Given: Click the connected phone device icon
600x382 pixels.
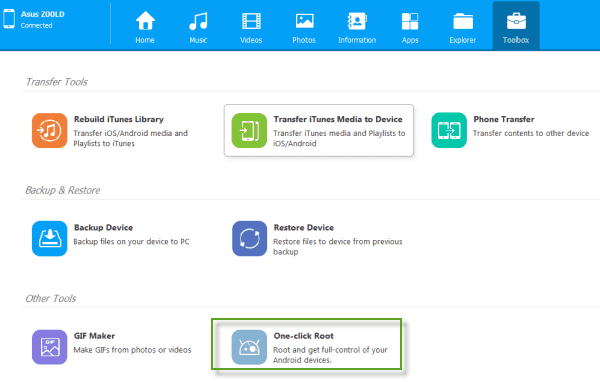Looking at the screenshot, I should coord(9,19).
